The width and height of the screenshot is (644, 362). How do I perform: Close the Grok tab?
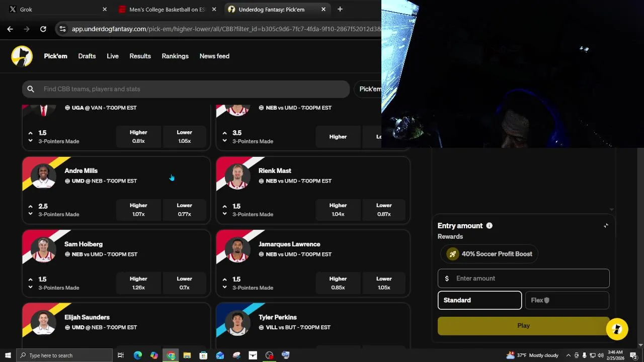(x=105, y=9)
